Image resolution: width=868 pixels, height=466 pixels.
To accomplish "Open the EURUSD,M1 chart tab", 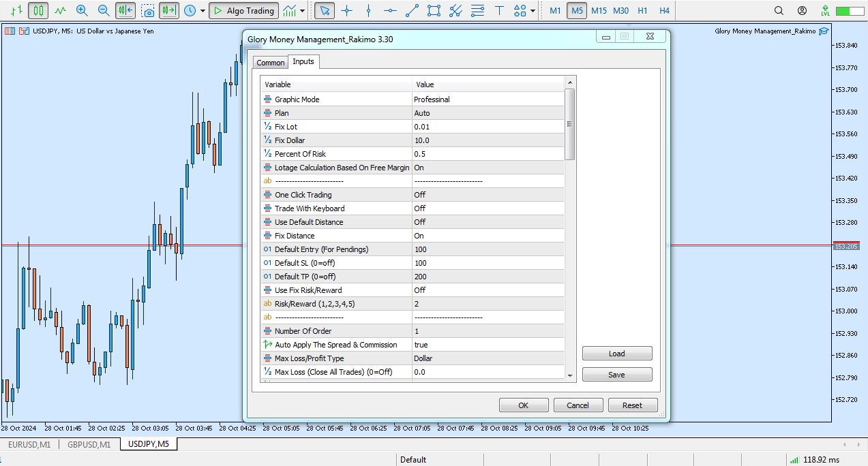I will (29, 444).
